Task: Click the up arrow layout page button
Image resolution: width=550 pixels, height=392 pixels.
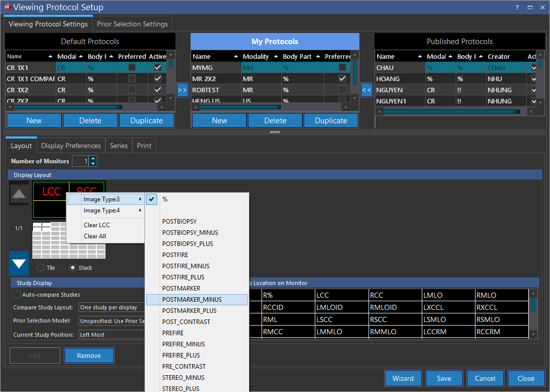Action: point(19,194)
